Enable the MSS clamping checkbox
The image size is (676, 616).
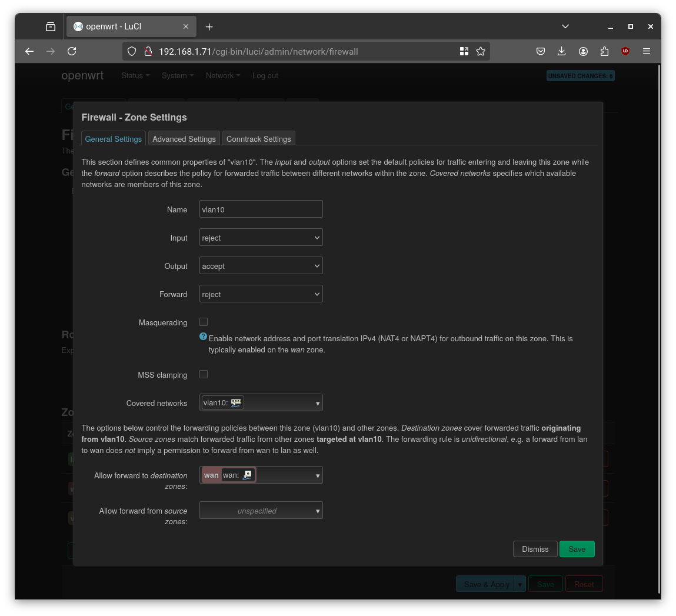tap(204, 374)
